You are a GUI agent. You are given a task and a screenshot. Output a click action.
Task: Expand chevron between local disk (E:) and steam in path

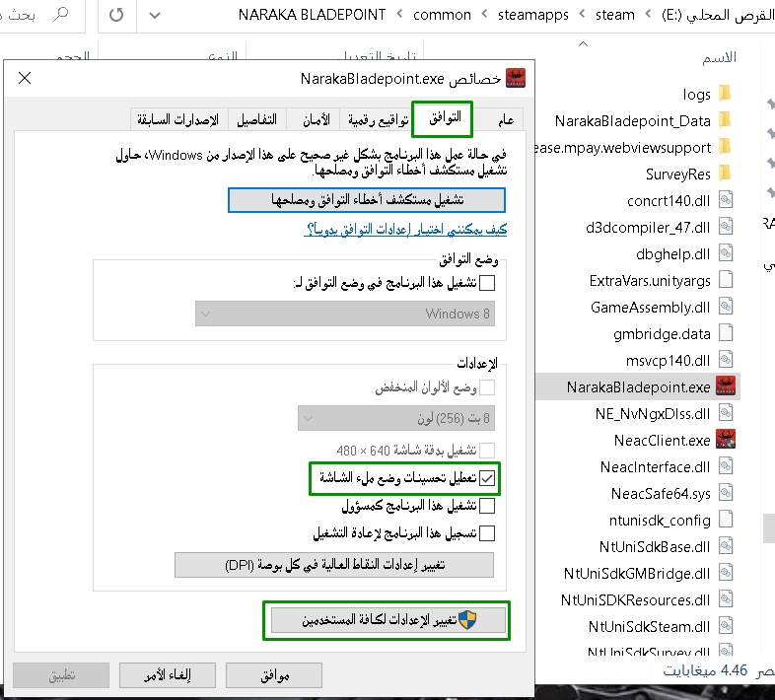pyautogui.click(x=648, y=15)
